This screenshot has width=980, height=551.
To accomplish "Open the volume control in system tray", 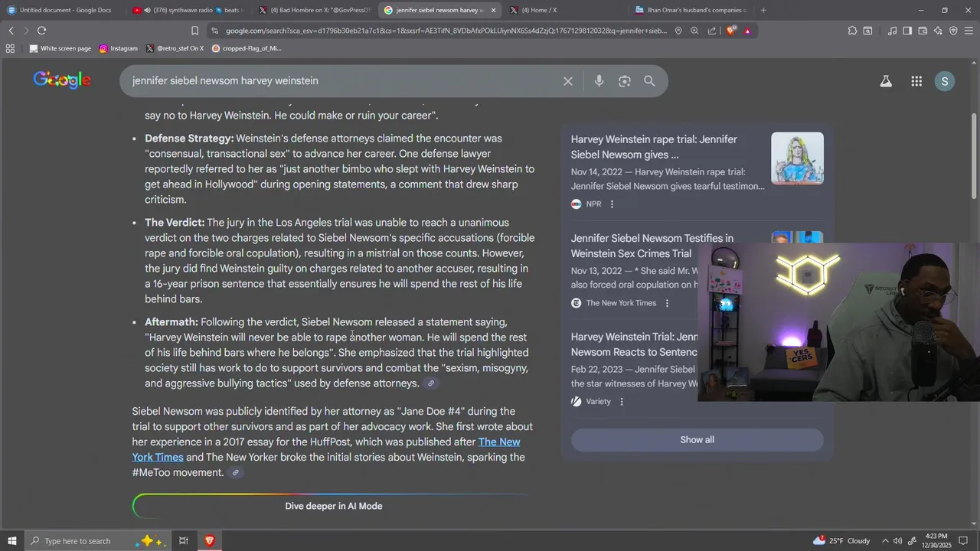I will pos(898,541).
